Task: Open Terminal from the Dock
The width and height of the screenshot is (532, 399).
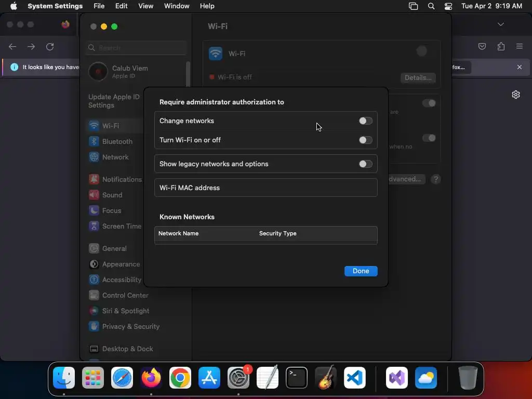Action: coord(297,378)
